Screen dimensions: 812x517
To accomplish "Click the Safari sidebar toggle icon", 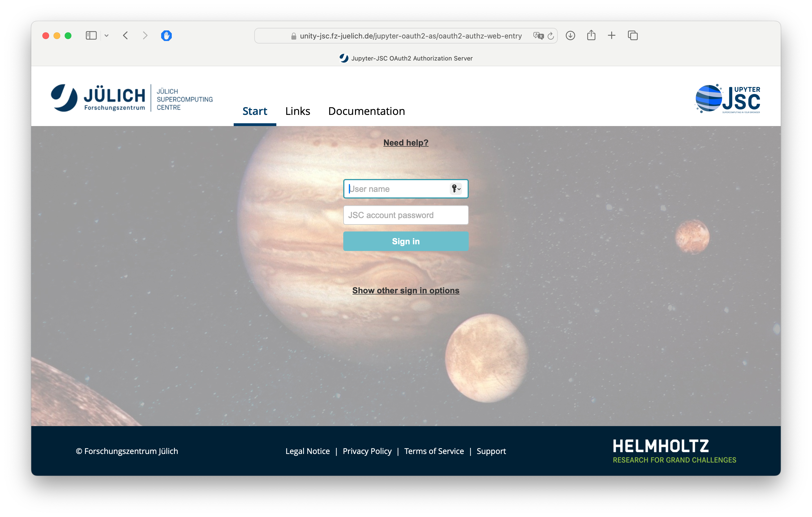I will click(91, 35).
